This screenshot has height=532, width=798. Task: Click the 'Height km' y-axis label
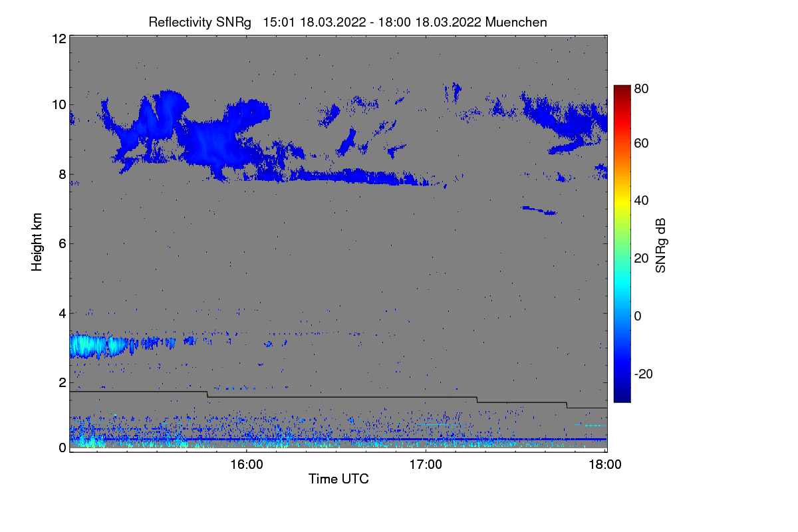pyautogui.click(x=37, y=242)
